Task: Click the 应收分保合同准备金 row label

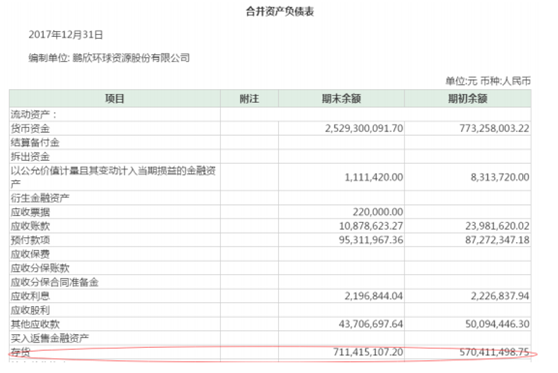Action: coord(54,282)
